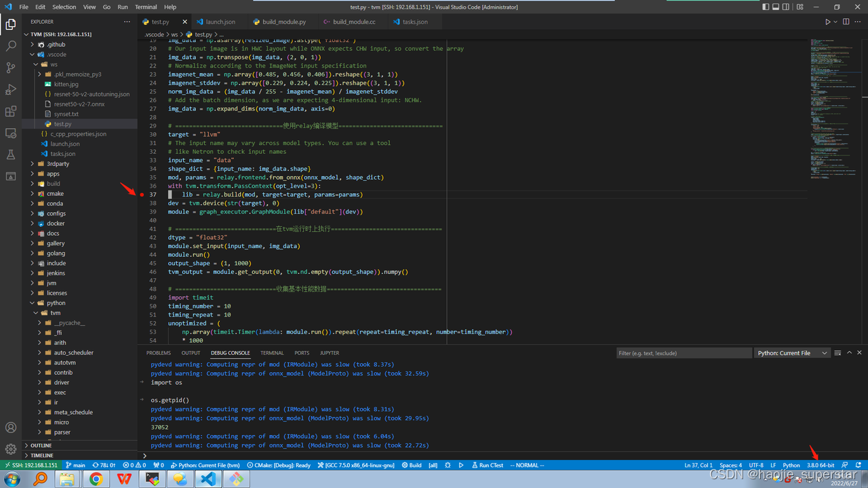
Task: Open the PORTS panel tab
Action: [x=302, y=352]
